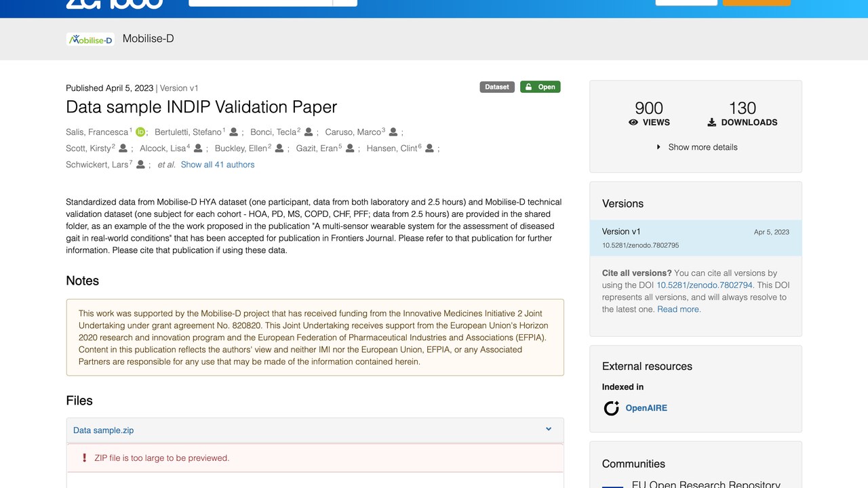Click author name Caruso, Marco
This screenshot has width=868, height=488.
[353, 132]
